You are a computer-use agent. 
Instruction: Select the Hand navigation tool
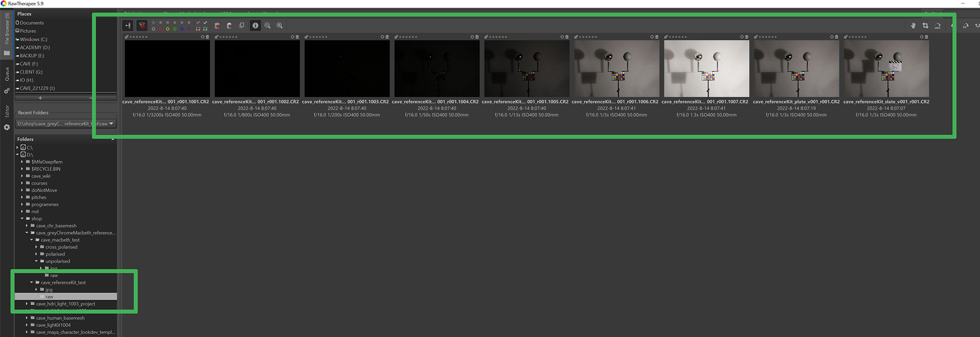(913, 25)
